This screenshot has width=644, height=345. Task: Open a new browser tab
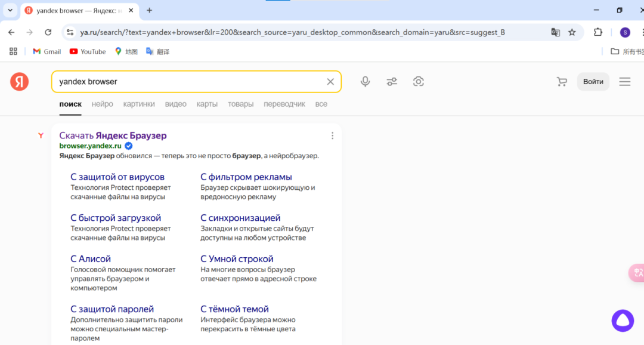click(149, 10)
